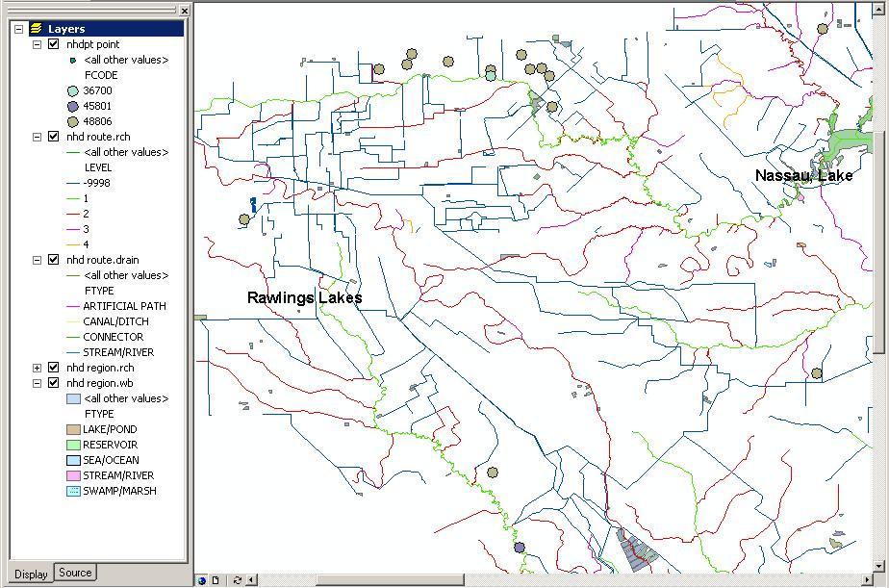
Task: Click the 45801 purple point symbol
Action: pyautogui.click(x=73, y=106)
